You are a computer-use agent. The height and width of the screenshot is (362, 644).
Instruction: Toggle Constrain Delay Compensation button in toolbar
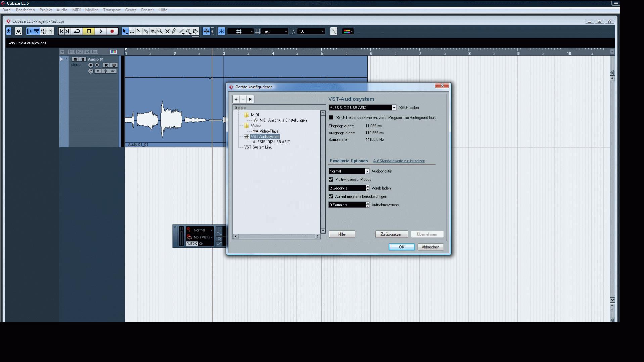pos(18,31)
